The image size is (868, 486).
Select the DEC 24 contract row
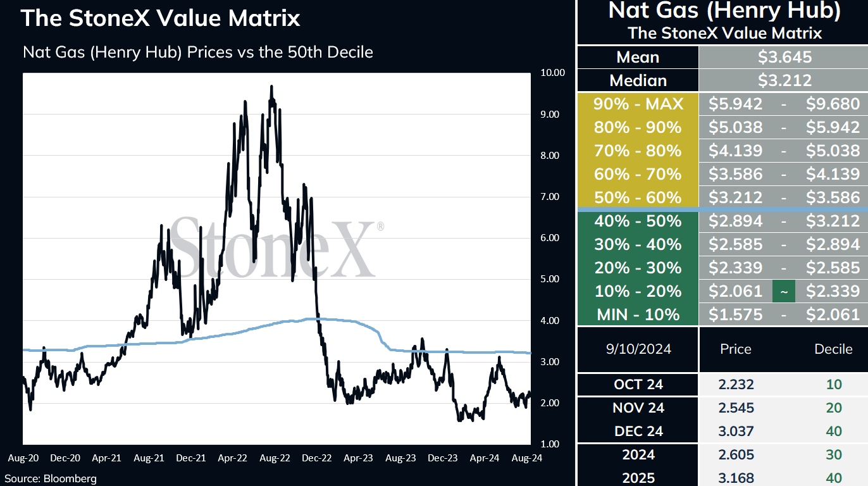pos(722,431)
